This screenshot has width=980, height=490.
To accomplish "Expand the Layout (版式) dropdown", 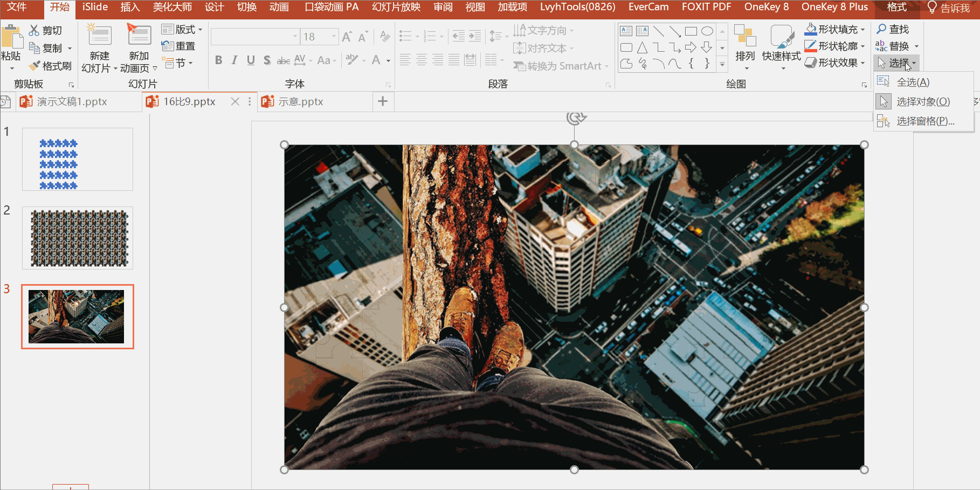I will (200, 30).
